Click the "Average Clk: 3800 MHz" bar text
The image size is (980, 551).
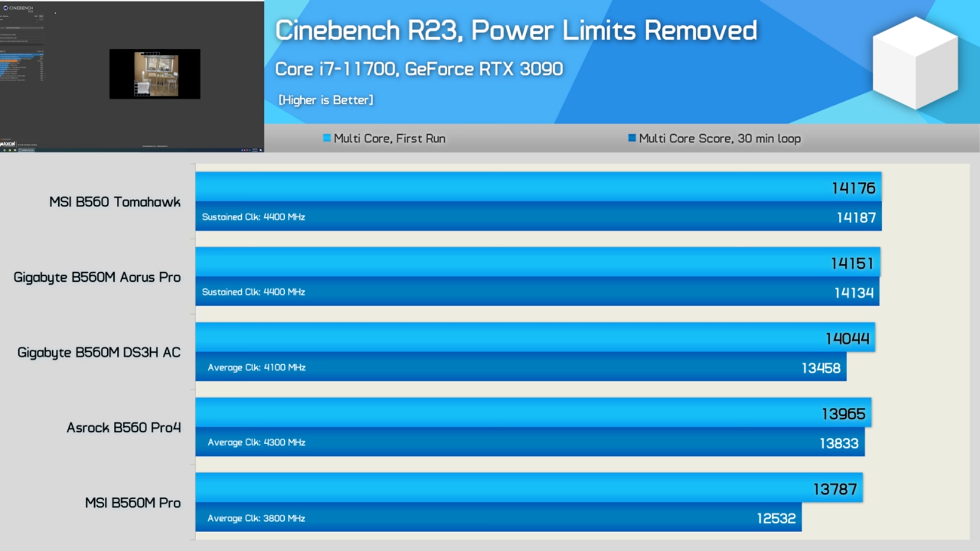256,519
